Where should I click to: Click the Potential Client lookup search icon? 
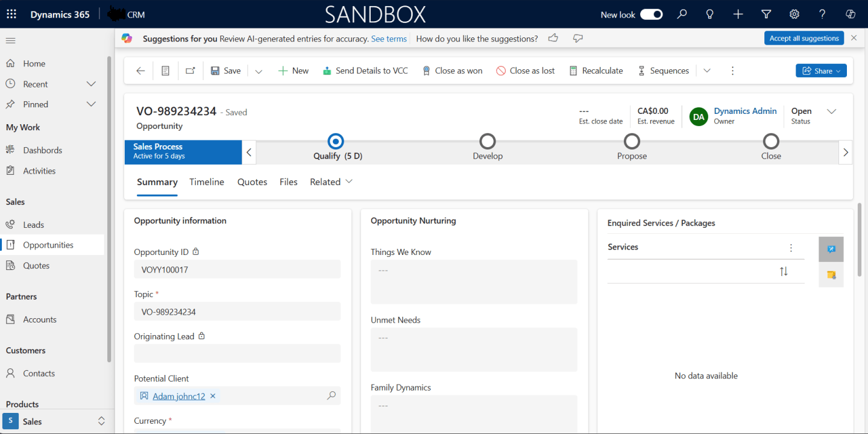(x=331, y=395)
